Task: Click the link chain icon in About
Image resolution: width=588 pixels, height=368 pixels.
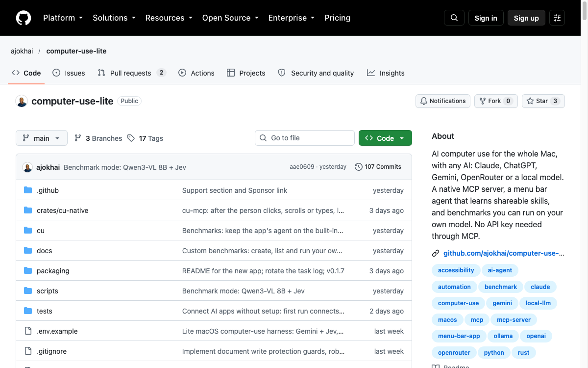Action: [x=436, y=254]
